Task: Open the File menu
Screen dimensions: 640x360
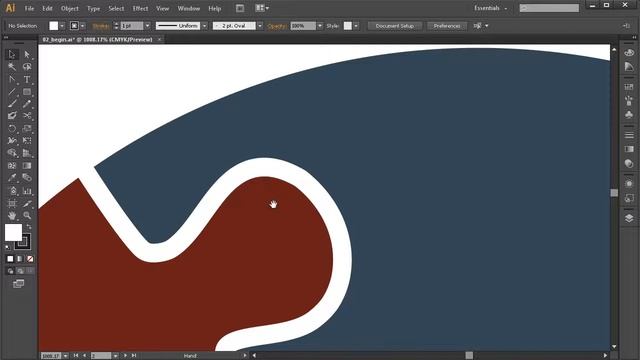Action: pos(29,8)
